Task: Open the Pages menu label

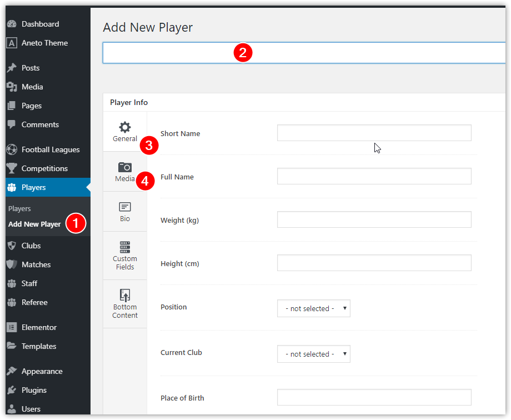Action: click(x=32, y=106)
